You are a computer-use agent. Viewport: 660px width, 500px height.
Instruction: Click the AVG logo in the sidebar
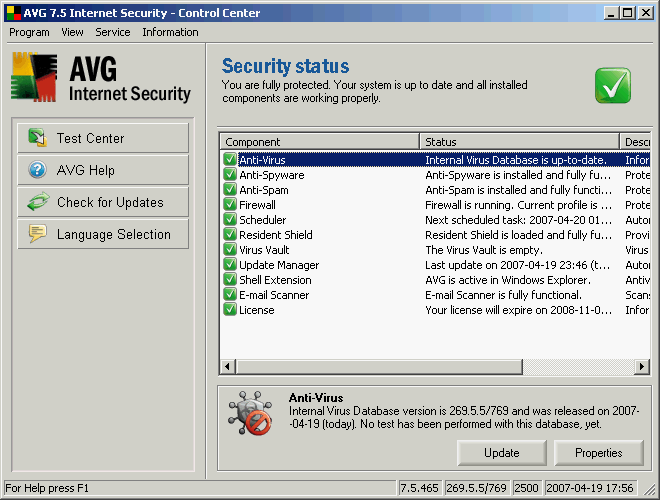[34, 77]
